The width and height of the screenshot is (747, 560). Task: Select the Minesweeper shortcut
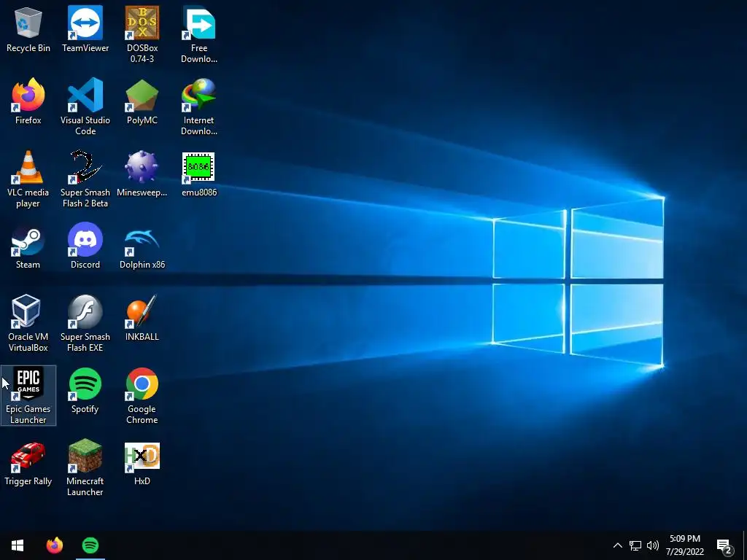[x=142, y=174]
